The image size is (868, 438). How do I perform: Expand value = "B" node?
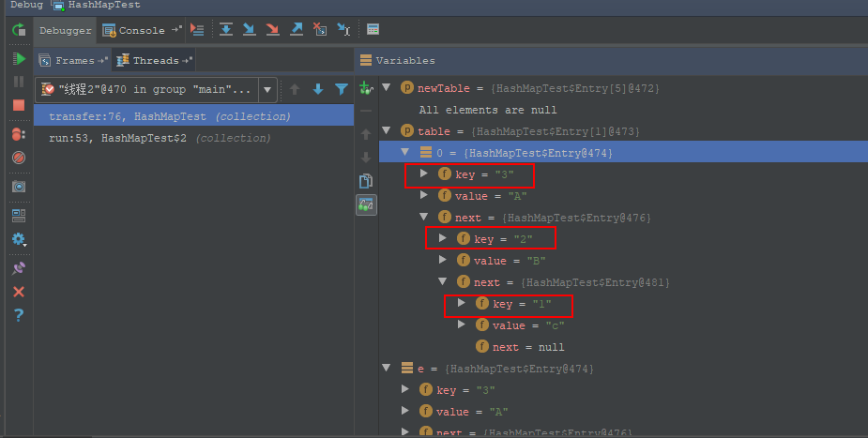(x=442, y=260)
